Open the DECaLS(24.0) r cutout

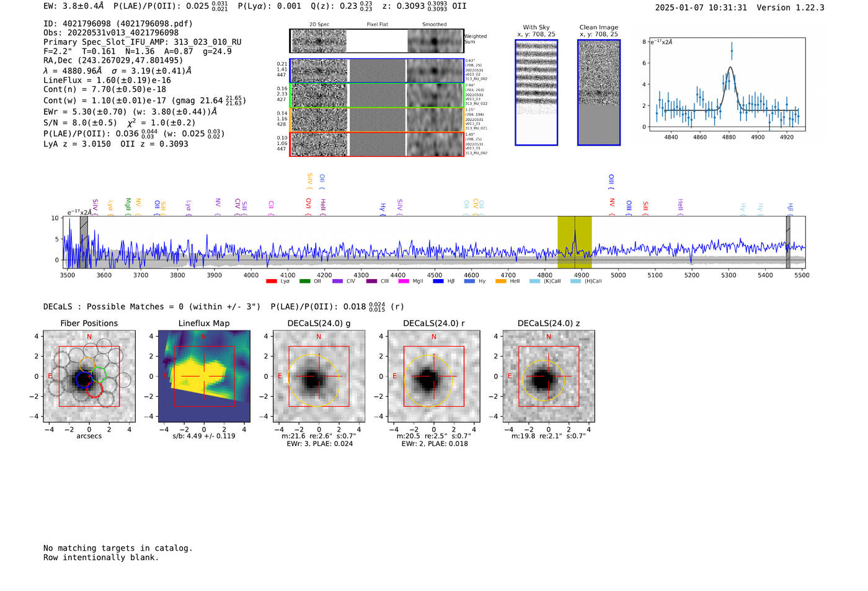tap(433, 376)
